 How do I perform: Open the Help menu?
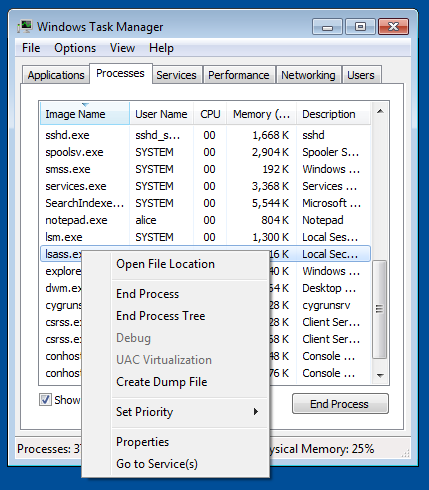point(161,48)
